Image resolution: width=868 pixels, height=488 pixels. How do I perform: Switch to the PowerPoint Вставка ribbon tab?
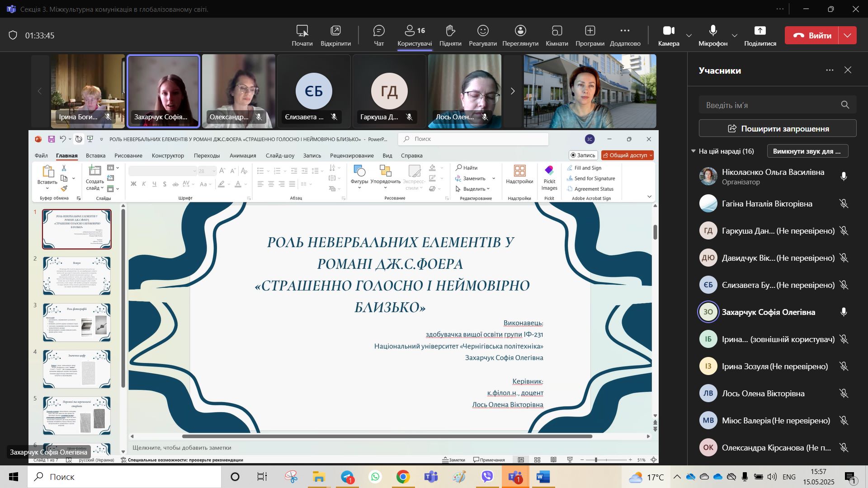pyautogui.click(x=95, y=155)
